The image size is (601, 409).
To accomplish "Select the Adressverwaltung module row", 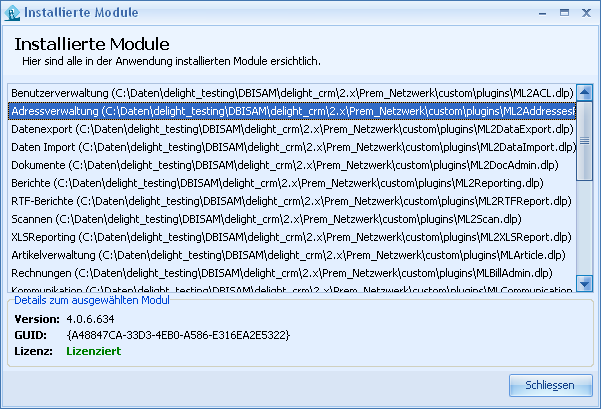I will tap(292, 111).
